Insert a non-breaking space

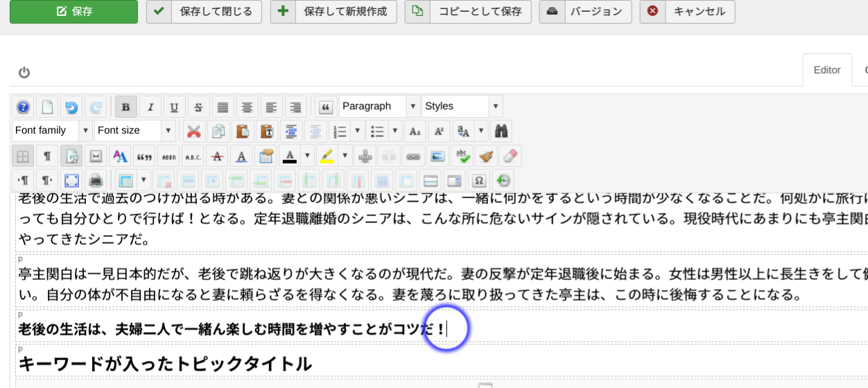(x=96, y=156)
